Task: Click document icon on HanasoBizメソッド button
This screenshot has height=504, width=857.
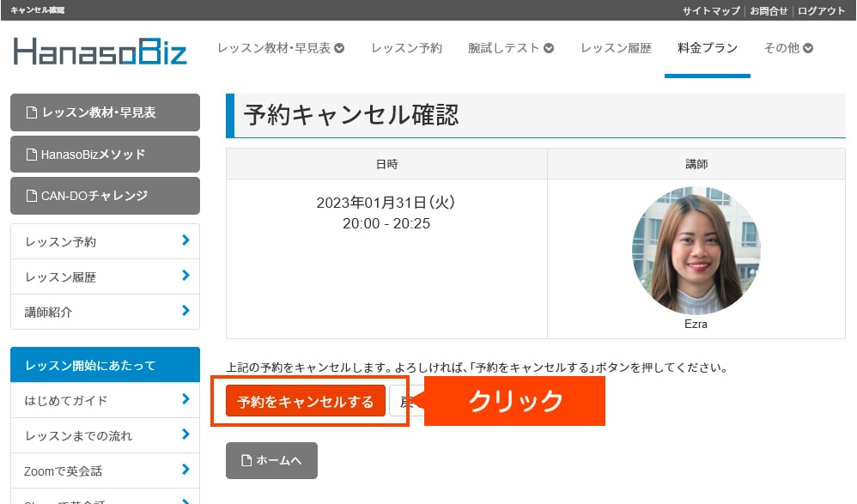Action: pyautogui.click(x=32, y=155)
